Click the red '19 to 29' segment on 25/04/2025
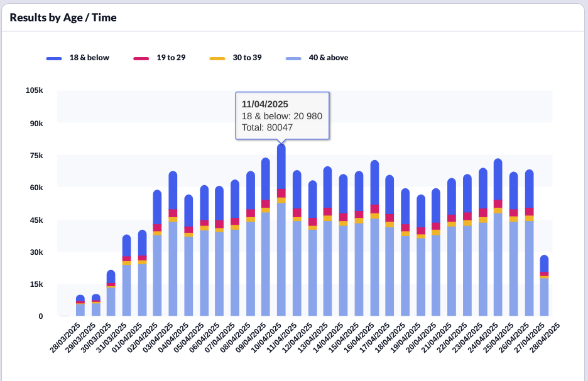The height and width of the screenshot is (381, 588). (x=498, y=203)
